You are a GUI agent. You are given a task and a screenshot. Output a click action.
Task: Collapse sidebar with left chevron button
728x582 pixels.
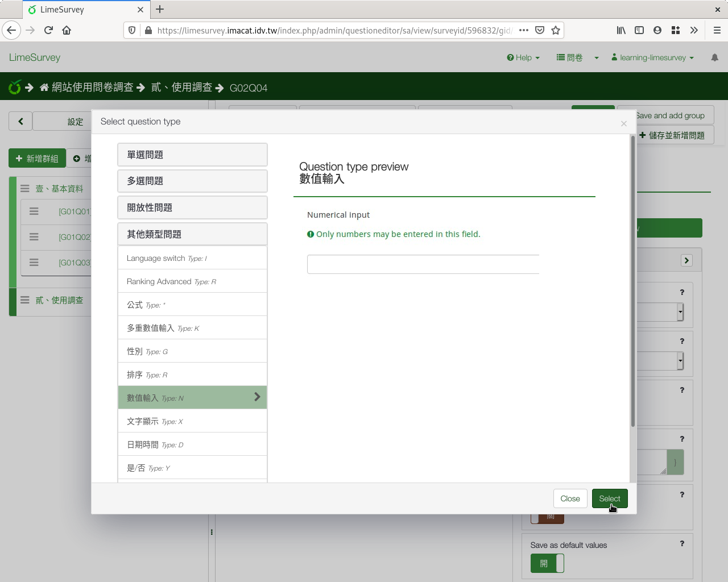click(x=20, y=121)
